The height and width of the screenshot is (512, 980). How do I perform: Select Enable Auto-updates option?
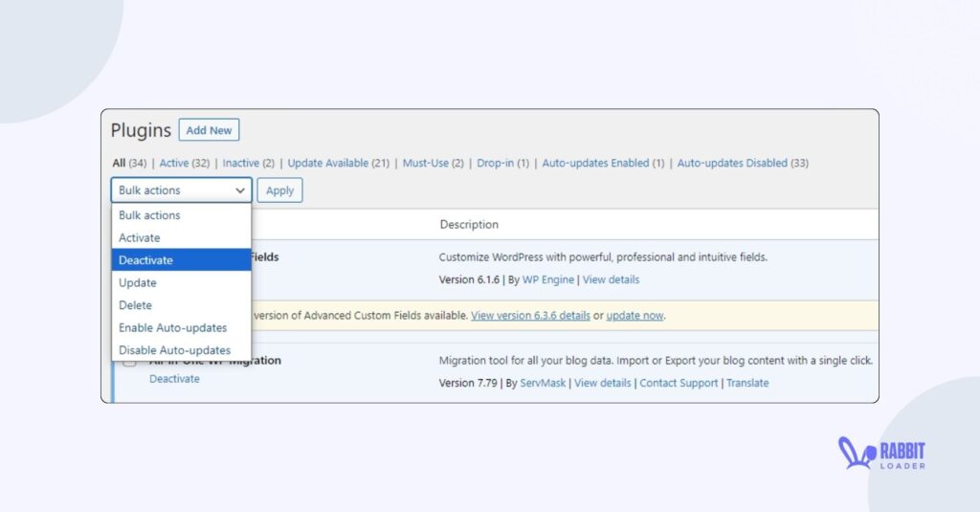point(181,327)
